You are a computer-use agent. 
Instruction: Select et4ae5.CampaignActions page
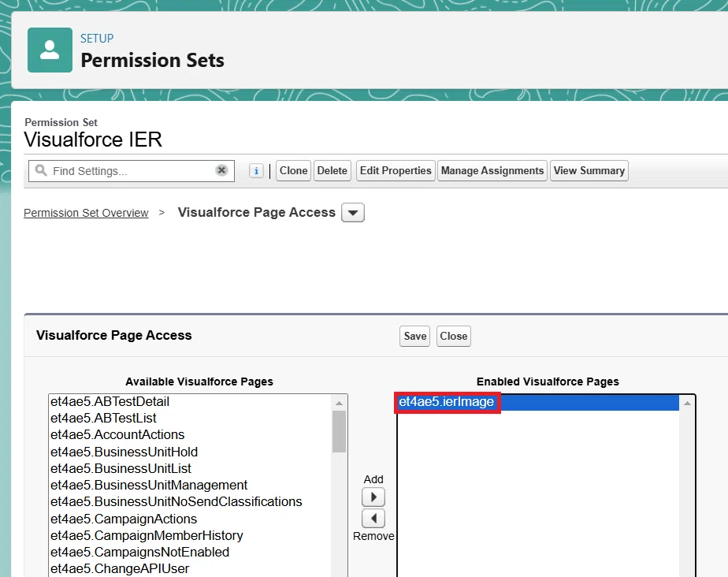[x=189, y=519]
